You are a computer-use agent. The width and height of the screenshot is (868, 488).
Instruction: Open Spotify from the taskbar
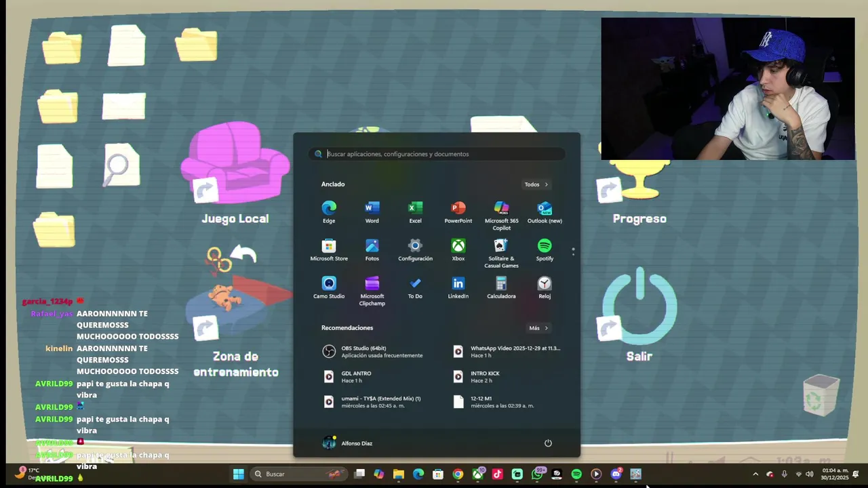576,474
